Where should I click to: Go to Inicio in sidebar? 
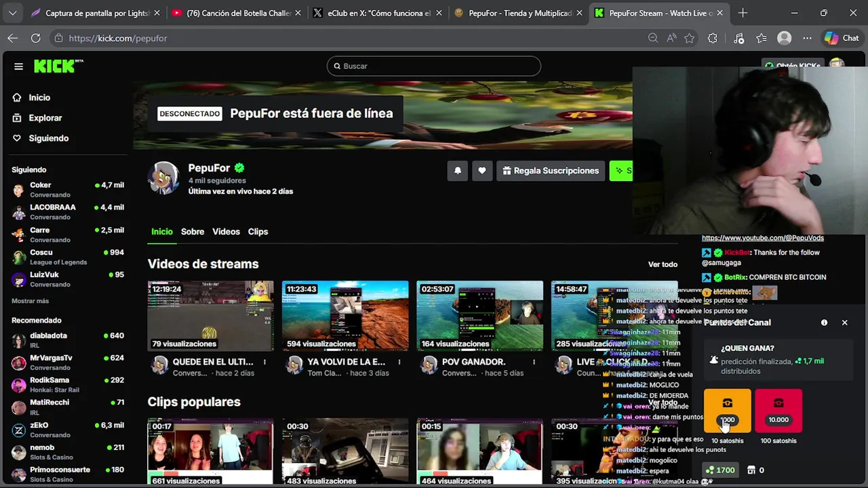point(39,98)
